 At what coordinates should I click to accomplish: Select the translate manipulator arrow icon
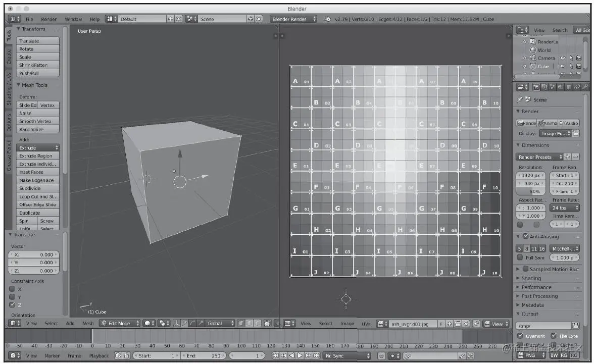pyautogui.click(x=184, y=323)
